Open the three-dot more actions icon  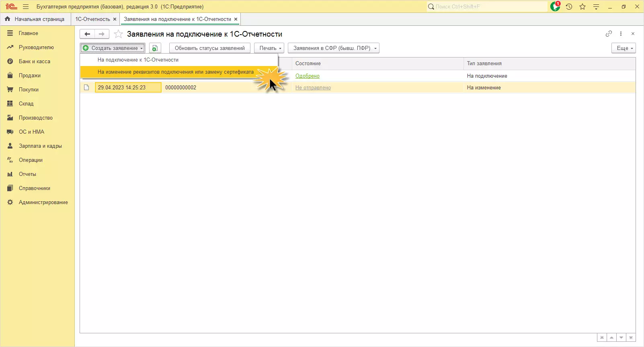[621, 34]
